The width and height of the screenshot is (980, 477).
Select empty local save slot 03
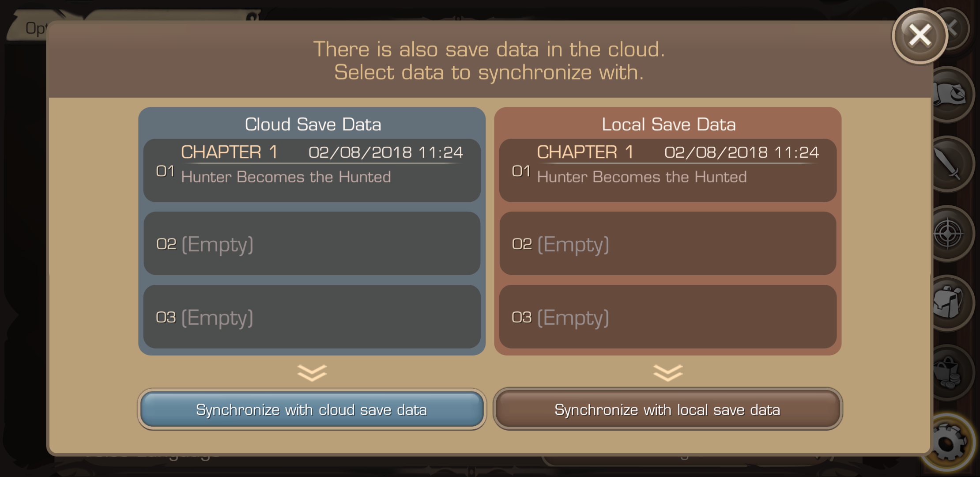coord(667,317)
